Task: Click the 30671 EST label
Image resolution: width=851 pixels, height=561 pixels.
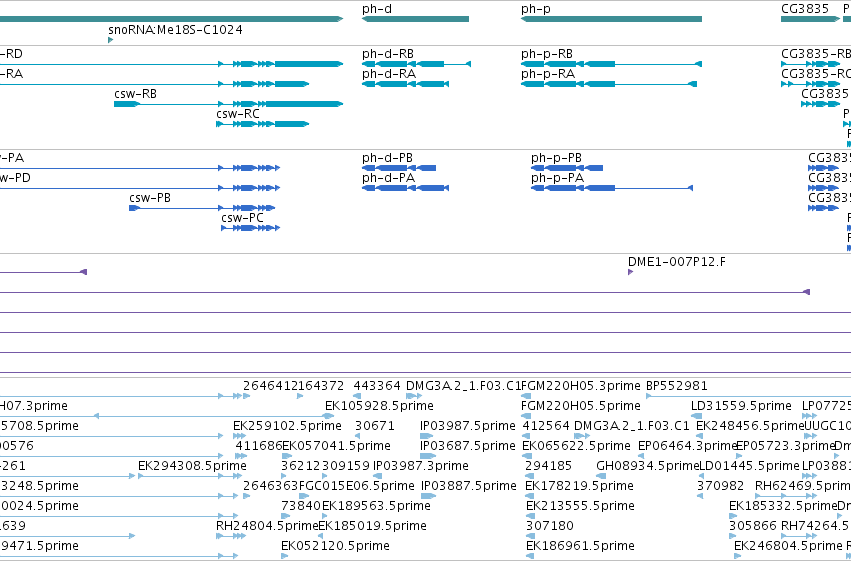Action: coord(374,426)
